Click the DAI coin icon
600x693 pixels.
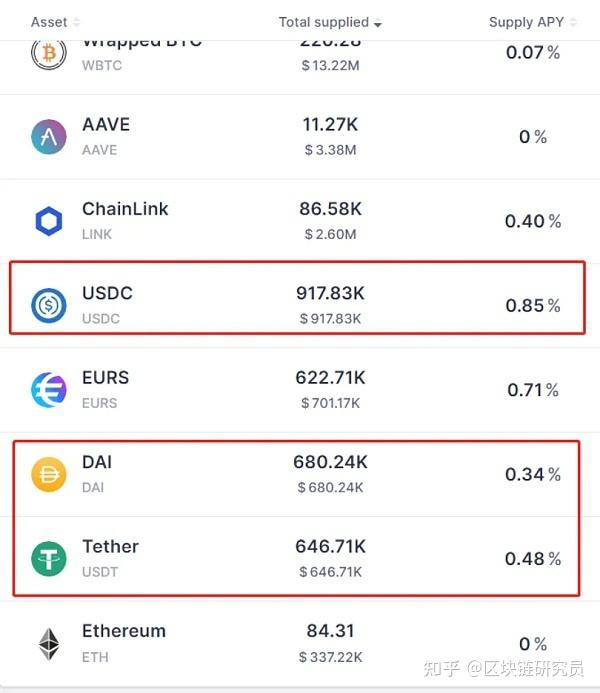click(48, 474)
